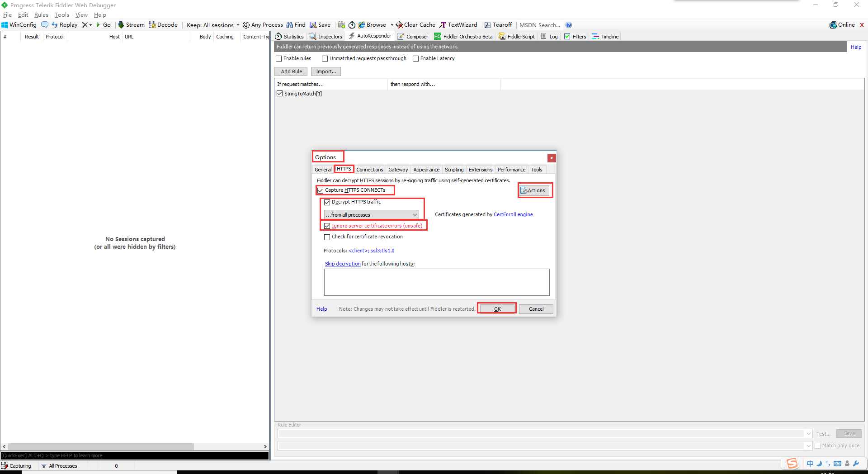Viewport: 868px width, 474px height.
Task: Click the skip-decryption hosts text box
Action: tap(437, 282)
